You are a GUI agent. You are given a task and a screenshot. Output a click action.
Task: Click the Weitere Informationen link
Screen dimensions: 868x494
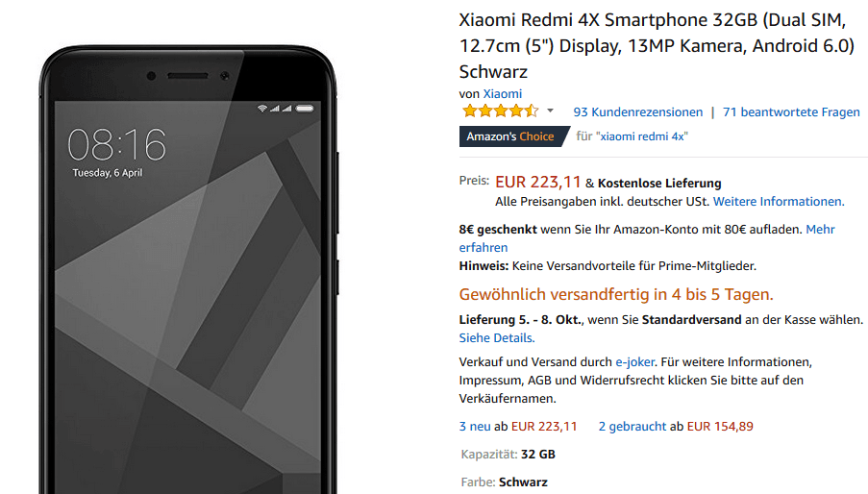click(x=779, y=202)
